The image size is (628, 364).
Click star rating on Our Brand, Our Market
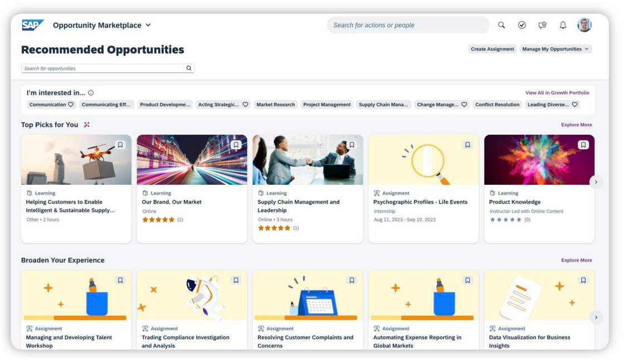pos(159,220)
